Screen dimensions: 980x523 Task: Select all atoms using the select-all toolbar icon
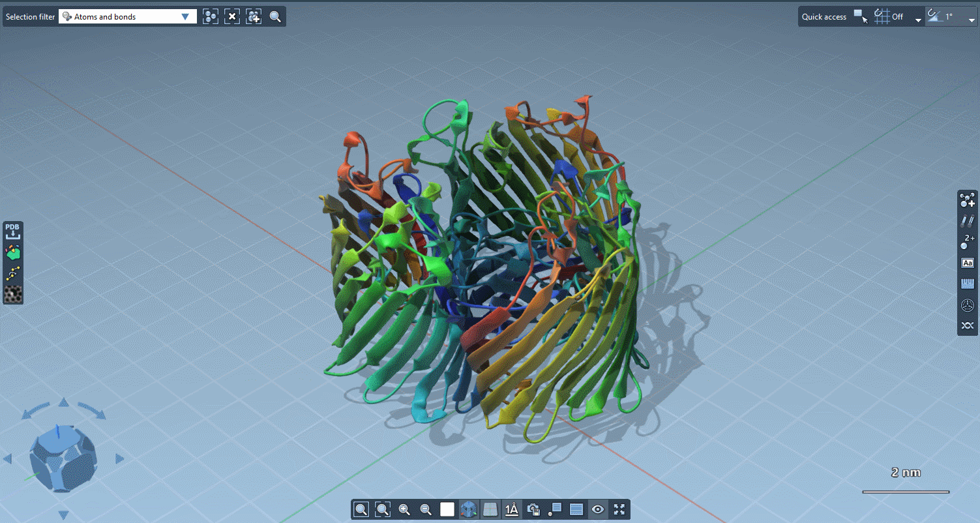[210, 16]
